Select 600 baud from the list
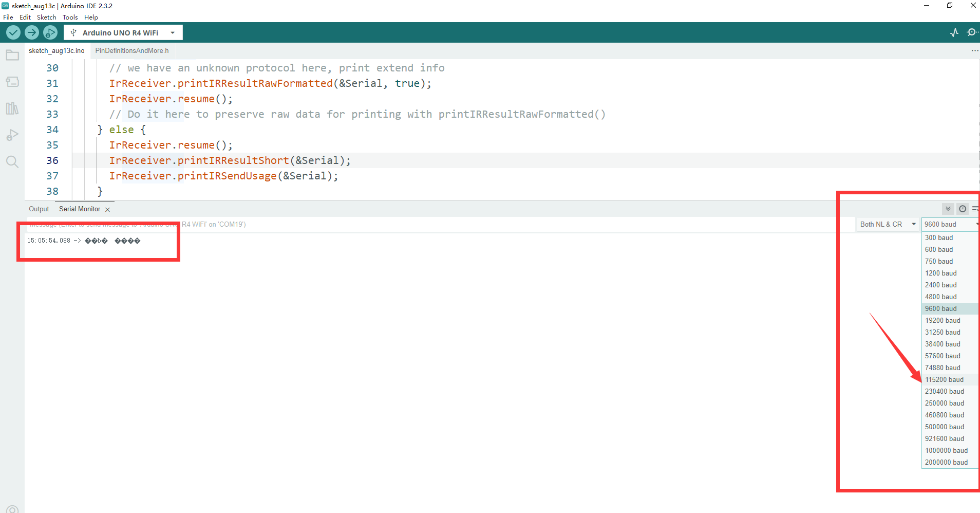The image size is (980, 513). 950,249
